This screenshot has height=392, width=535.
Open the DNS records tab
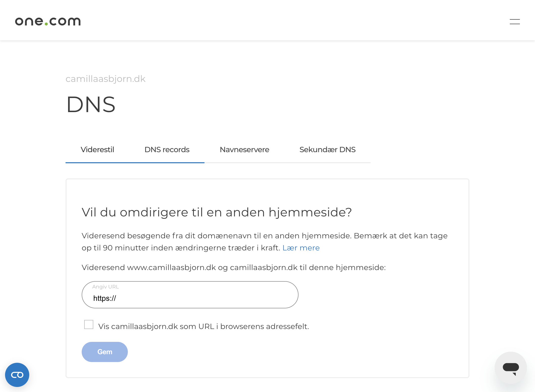click(167, 150)
